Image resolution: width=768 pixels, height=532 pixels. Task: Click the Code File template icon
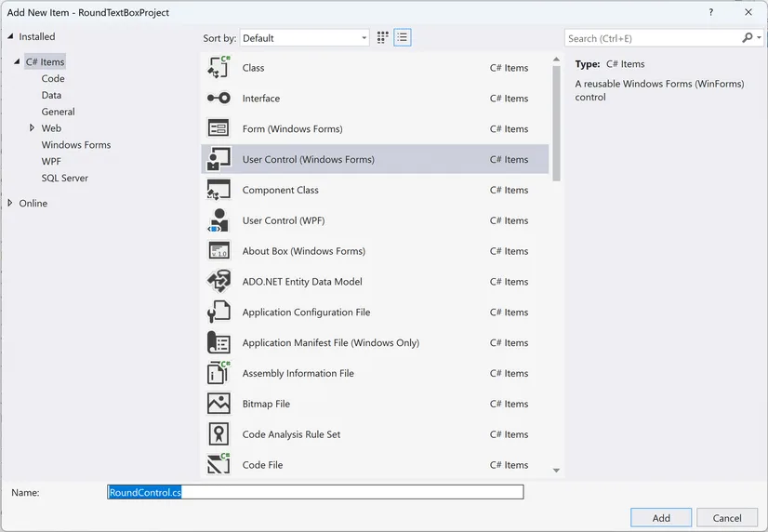218,464
